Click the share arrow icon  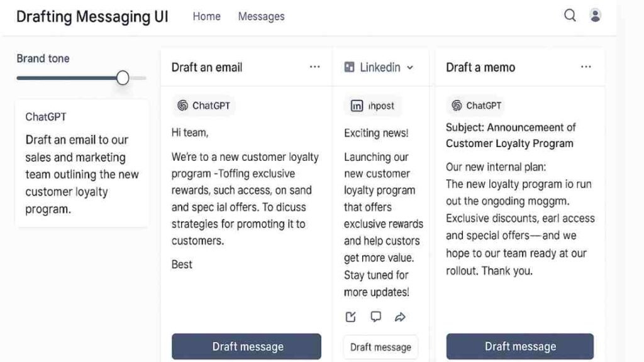pos(400,317)
